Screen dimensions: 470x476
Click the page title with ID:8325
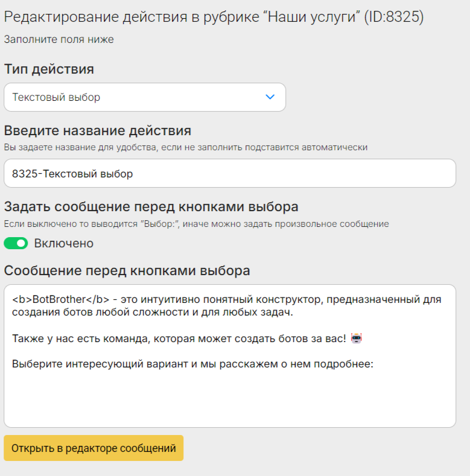point(214,17)
